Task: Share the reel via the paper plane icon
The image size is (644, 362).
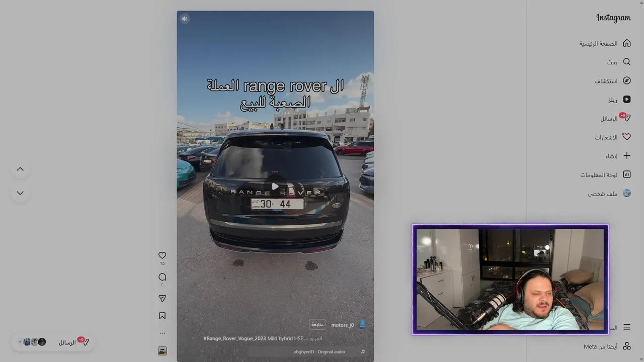Action: pos(162,298)
